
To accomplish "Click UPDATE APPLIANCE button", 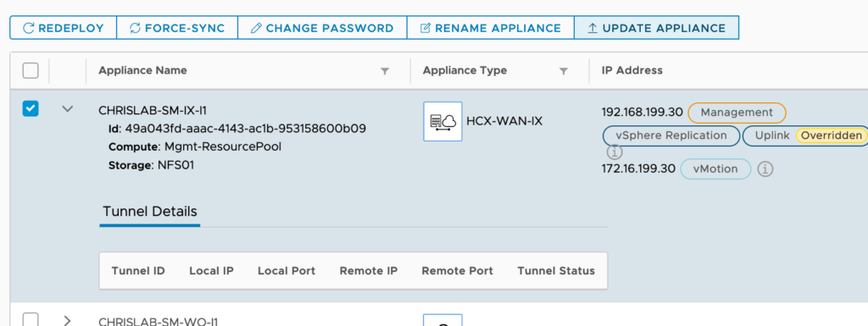I will coord(657,28).
